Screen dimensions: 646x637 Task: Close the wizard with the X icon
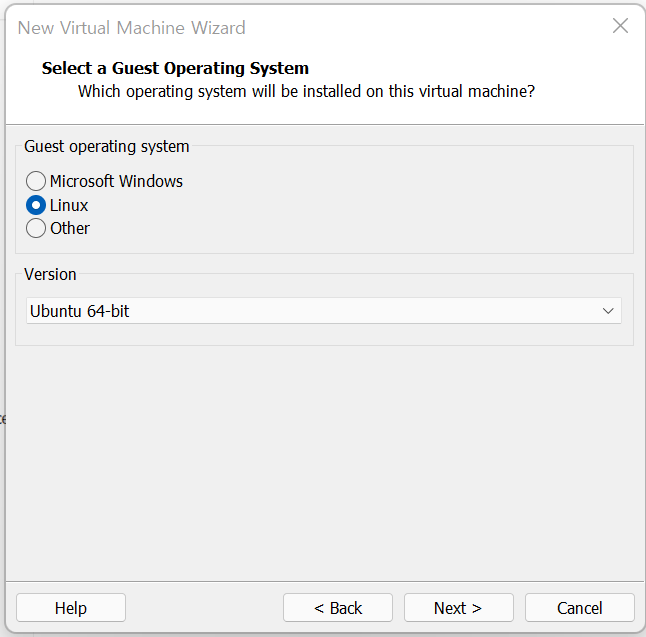[620, 26]
